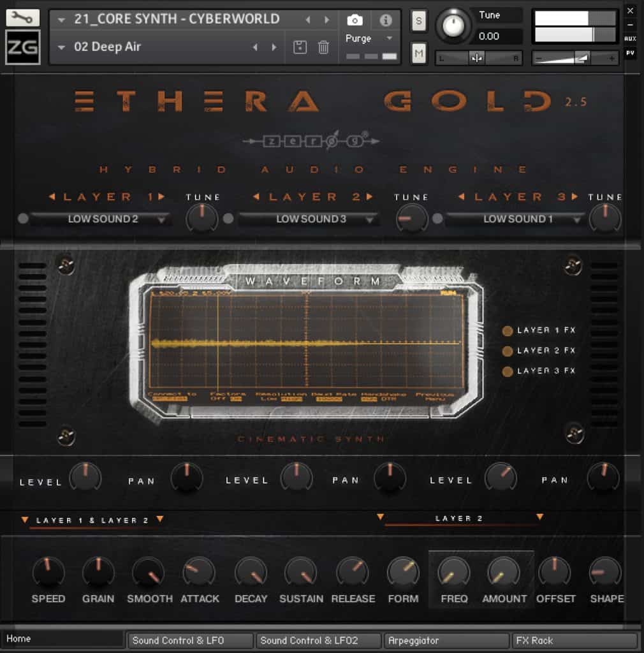Click the right arrow after LAYER 1
The image size is (644, 653).
[x=161, y=196]
